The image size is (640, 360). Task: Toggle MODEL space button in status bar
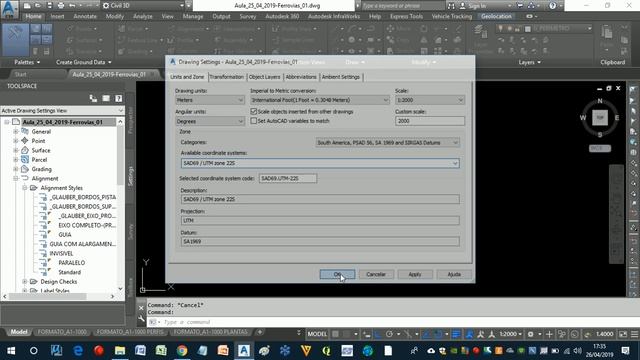(x=317, y=334)
